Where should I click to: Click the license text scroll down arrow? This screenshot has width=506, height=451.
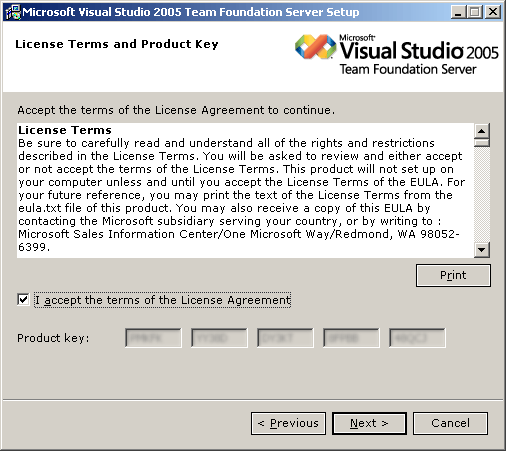482,250
